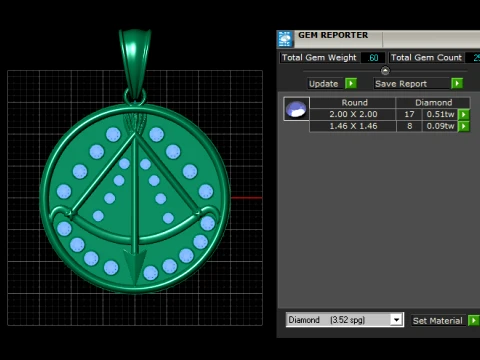Image resolution: width=480 pixels, height=360 pixels.
Task: Click the green arrow for the 0.51tw row
Action: point(464,115)
